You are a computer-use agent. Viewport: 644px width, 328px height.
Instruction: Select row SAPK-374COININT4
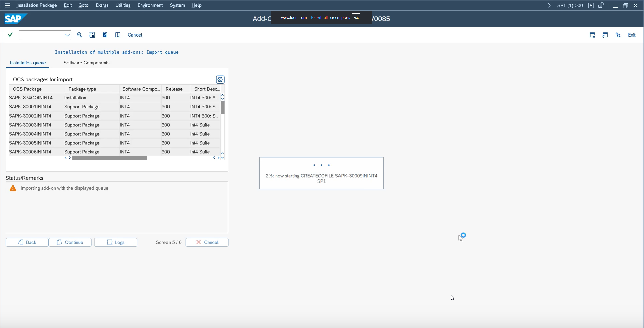click(114, 98)
